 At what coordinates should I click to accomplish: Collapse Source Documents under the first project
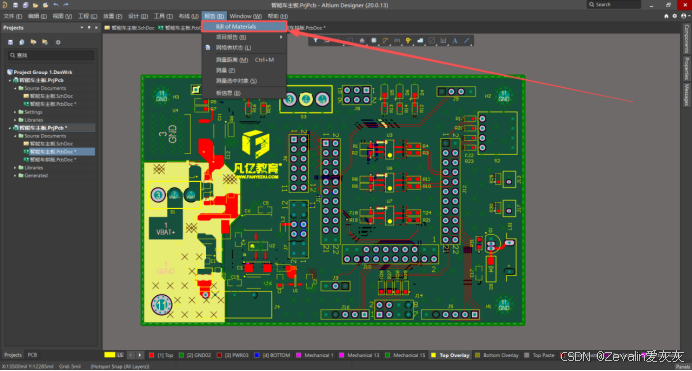[15, 88]
